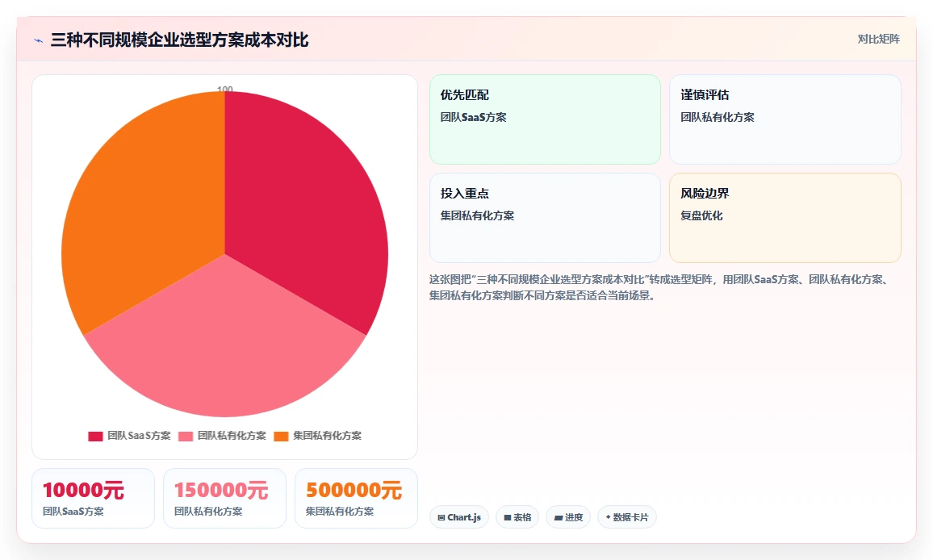The width and height of the screenshot is (933, 560).
Task: Click the 进度 tag chip
Action: point(568,517)
